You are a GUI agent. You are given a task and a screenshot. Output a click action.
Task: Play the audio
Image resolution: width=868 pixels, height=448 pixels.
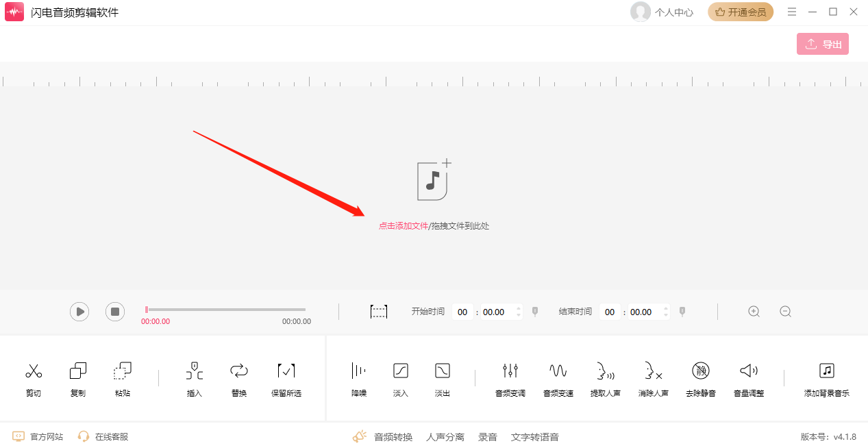coord(79,312)
